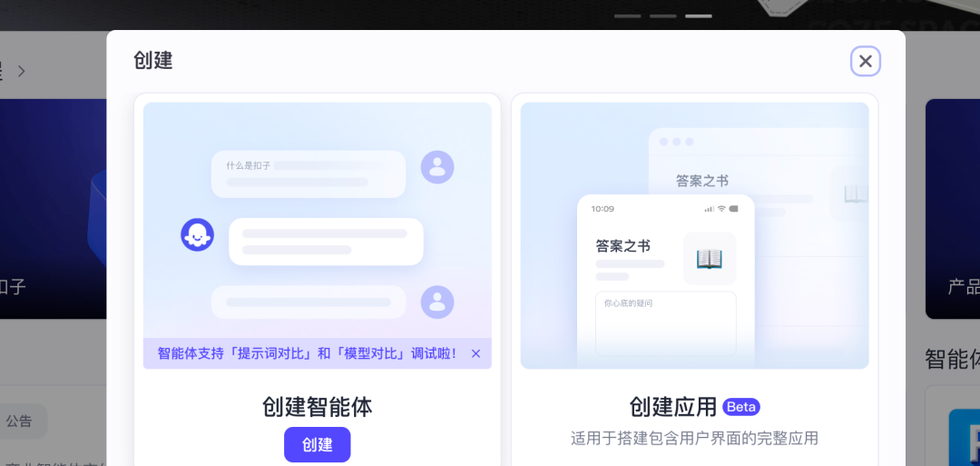Click the robot avatar icon in the chat preview
The width and height of the screenshot is (980, 466).
[x=198, y=235]
